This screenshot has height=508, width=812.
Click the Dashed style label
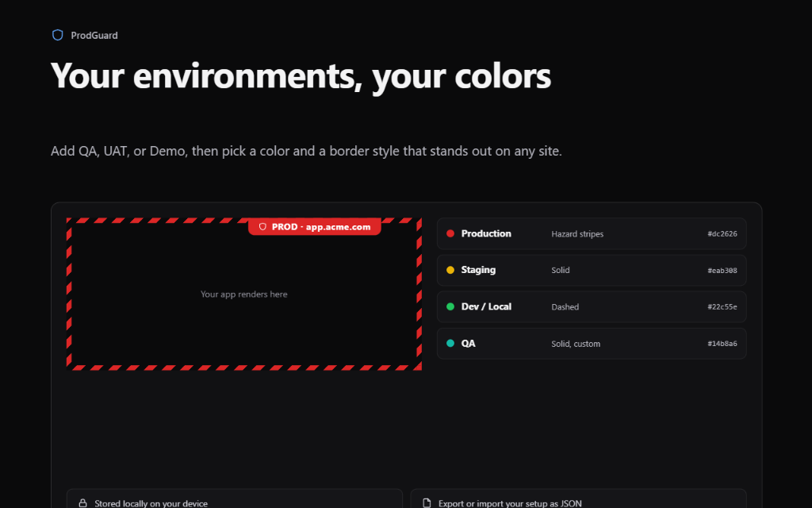click(565, 307)
